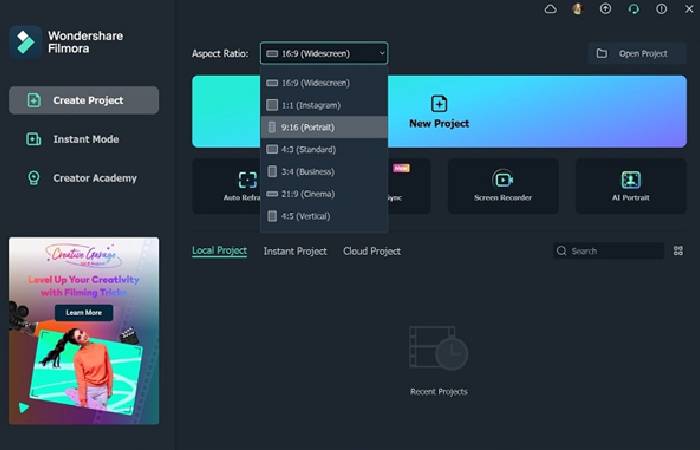
Task: Click the Recent Projects text
Action: coord(439,392)
